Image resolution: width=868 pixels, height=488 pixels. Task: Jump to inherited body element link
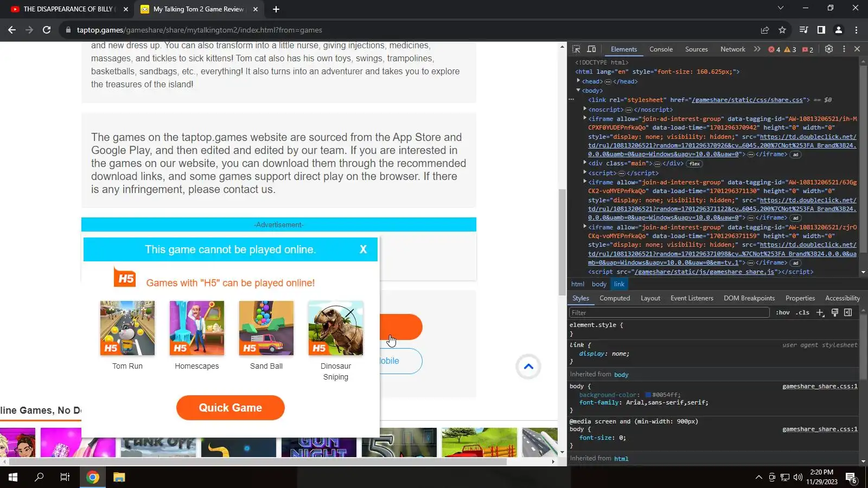[x=621, y=375]
